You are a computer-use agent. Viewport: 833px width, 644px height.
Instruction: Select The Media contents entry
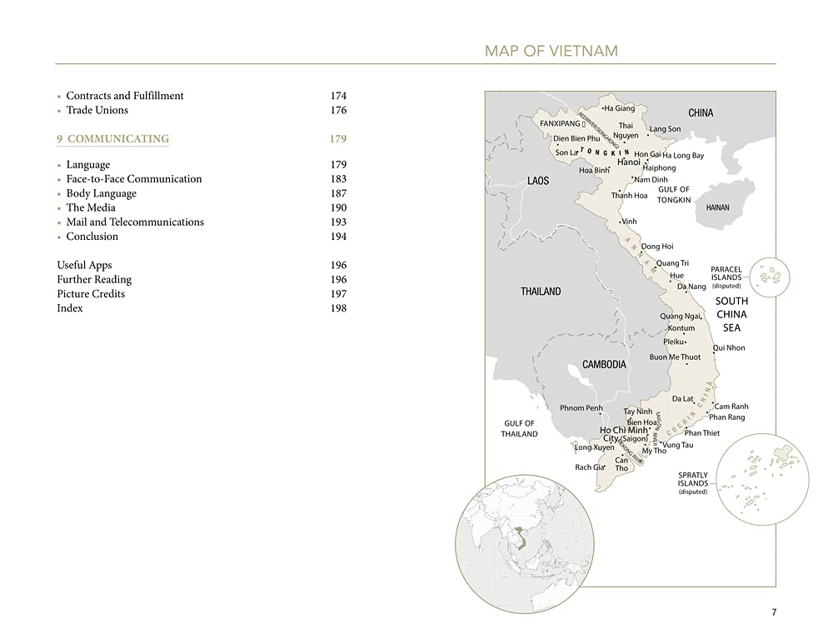point(91,207)
